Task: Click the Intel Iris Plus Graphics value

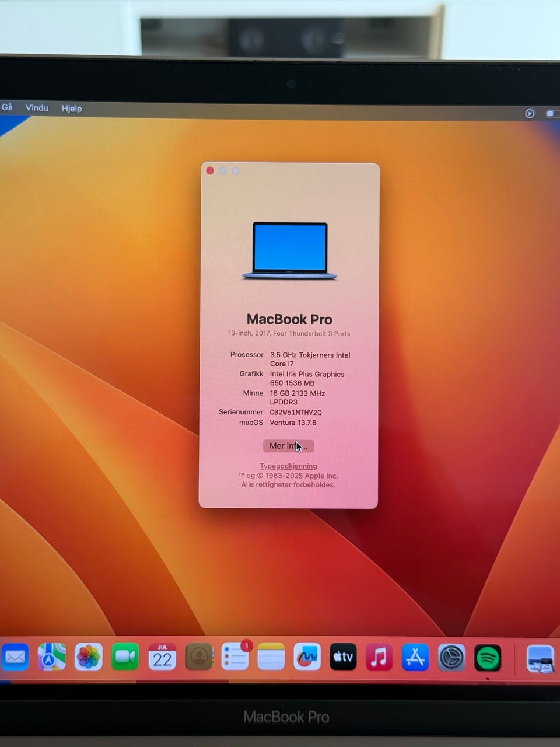Action: coord(307,378)
